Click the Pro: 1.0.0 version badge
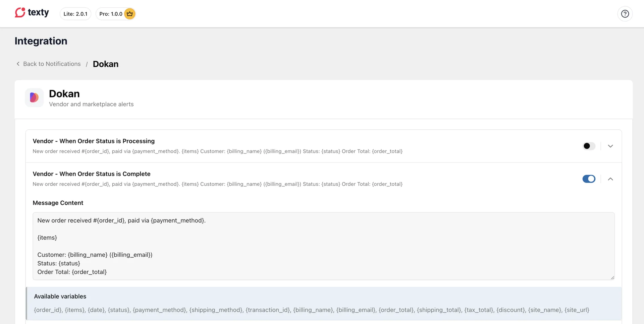 pyautogui.click(x=116, y=14)
